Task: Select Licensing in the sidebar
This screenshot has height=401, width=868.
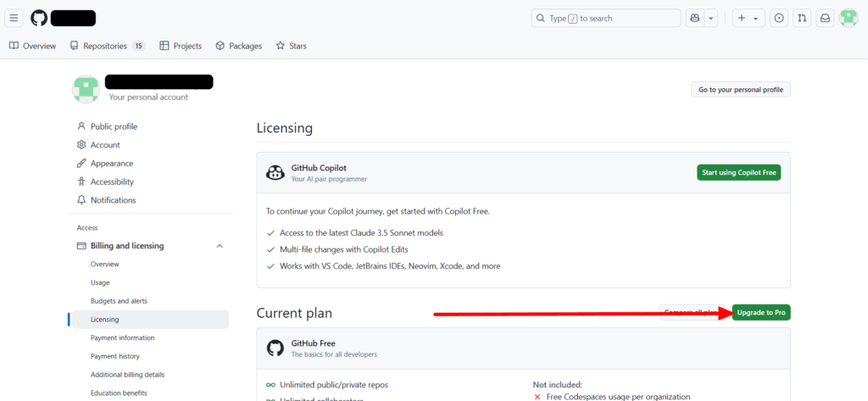Action: (151, 320)
